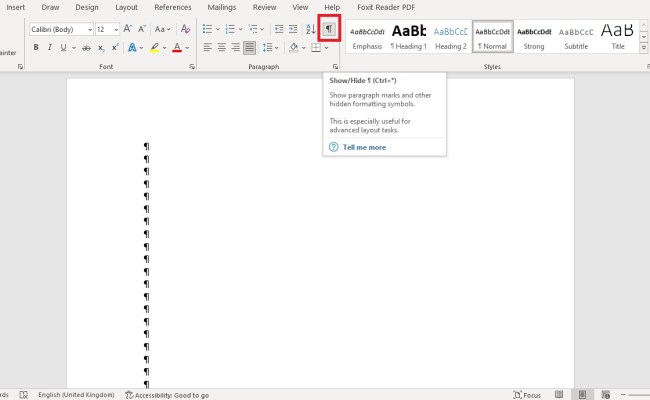The image size is (650, 400).
Task: Apply the Normal style
Action: 492,37
